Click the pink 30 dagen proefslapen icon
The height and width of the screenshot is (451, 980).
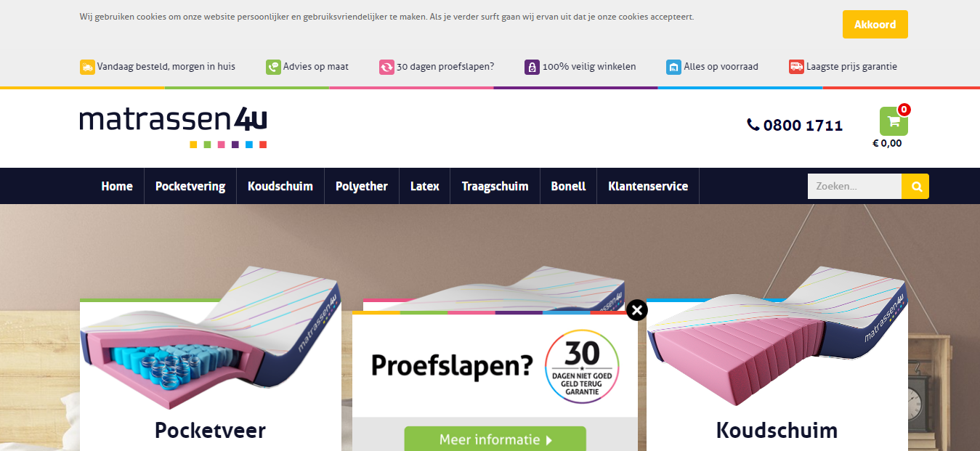point(386,67)
